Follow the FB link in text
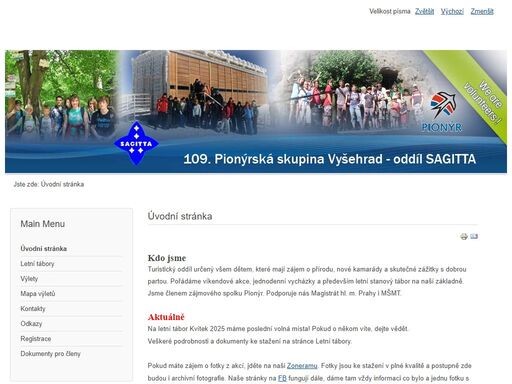Viewport: 512px width, 384px height. tap(282, 378)
